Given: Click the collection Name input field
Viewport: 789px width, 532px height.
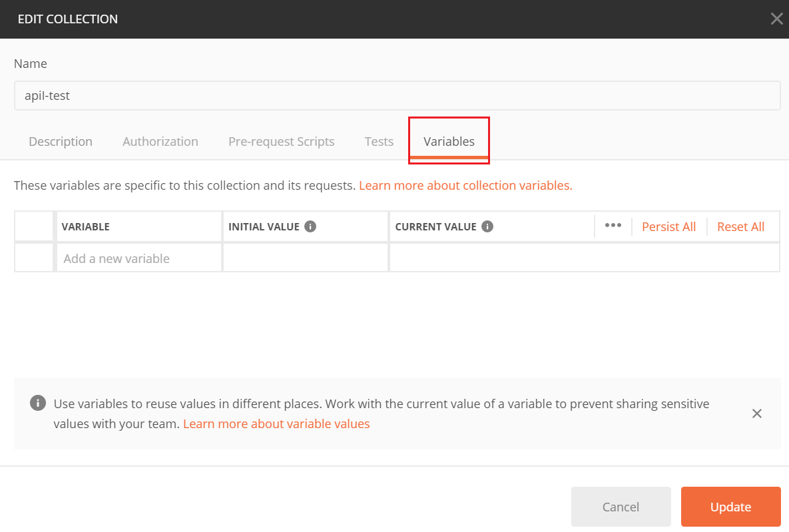Looking at the screenshot, I should pos(397,96).
